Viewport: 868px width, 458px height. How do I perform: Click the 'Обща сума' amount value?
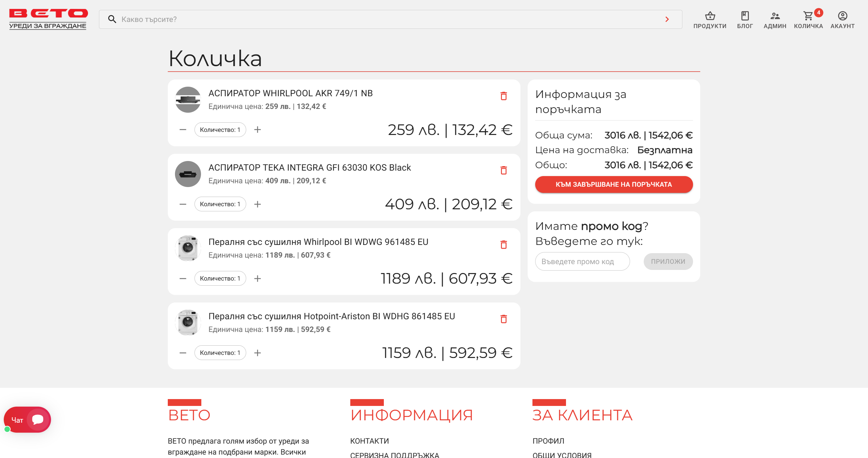[649, 135]
